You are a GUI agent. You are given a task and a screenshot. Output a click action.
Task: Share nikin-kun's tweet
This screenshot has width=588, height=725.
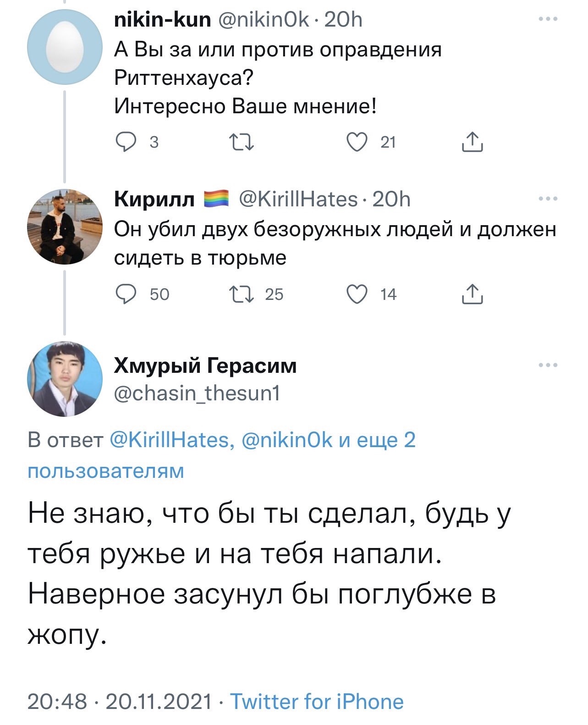[472, 143]
